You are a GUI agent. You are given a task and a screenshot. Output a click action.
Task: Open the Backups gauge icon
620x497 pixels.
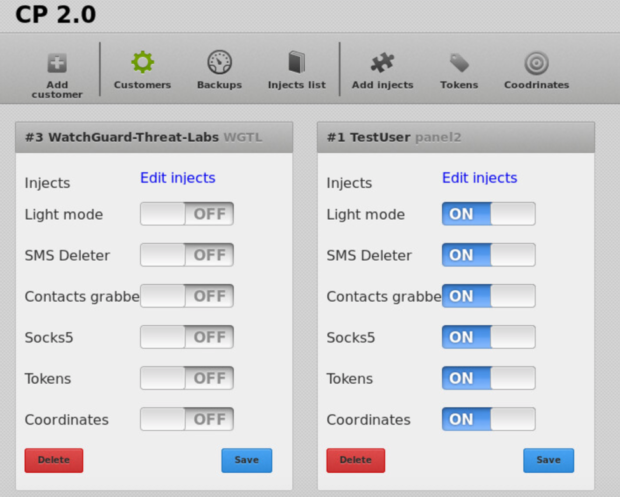219,62
